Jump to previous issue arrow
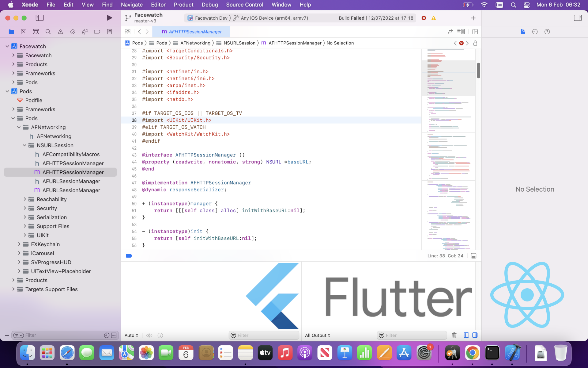The height and width of the screenshot is (368, 588). pyautogui.click(x=455, y=43)
